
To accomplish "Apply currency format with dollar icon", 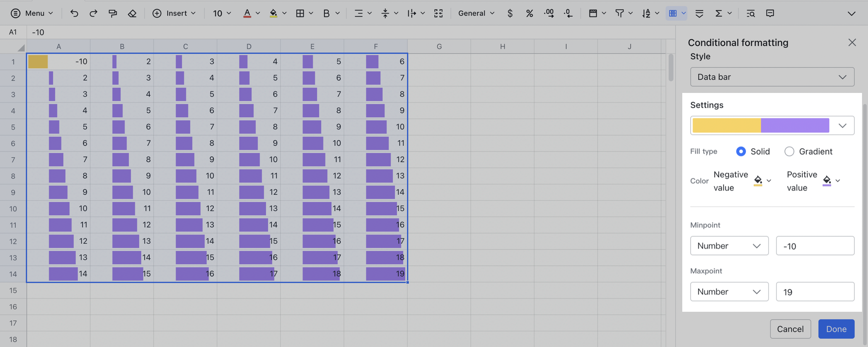I will pyautogui.click(x=510, y=13).
